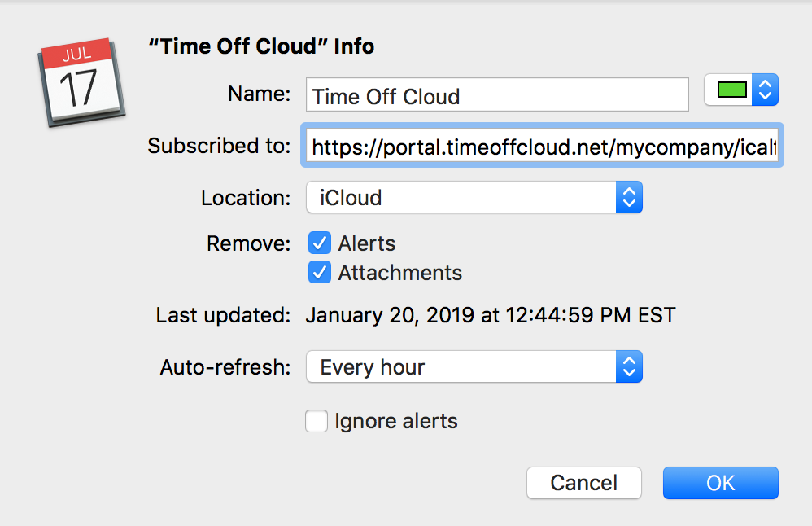The width and height of the screenshot is (812, 526).
Task: Confirm the dialog with the OK button
Action: tap(720, 483)
